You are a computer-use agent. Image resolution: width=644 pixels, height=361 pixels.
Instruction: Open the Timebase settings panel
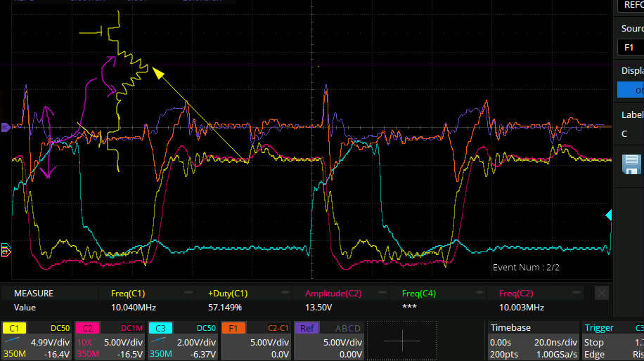click(532, 340)
